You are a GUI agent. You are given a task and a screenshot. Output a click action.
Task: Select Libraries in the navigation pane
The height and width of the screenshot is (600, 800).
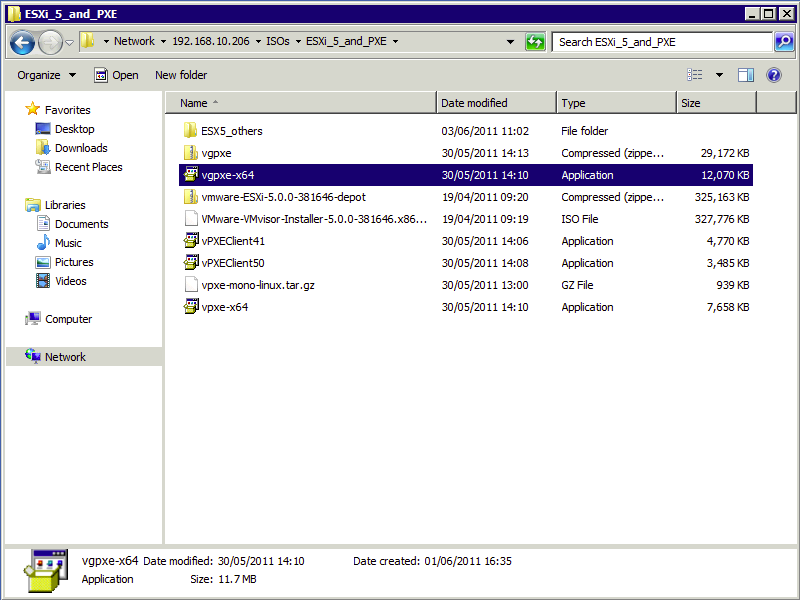tap(55, 205)
